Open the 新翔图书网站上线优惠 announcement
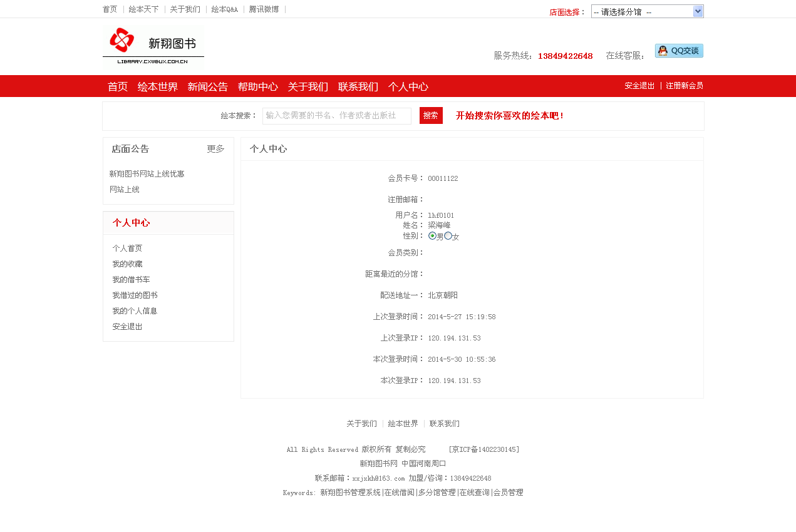Viewport: 796px width, 532px height. tap(147, 174)
